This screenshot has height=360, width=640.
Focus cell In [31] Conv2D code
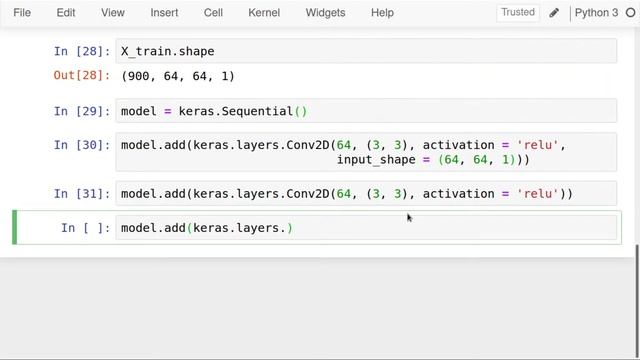366,193
